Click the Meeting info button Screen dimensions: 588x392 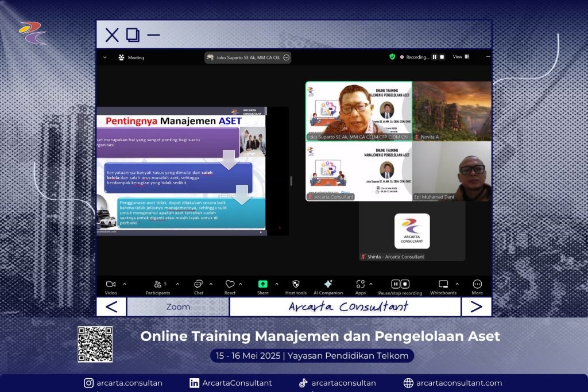(x=131, y=57)
